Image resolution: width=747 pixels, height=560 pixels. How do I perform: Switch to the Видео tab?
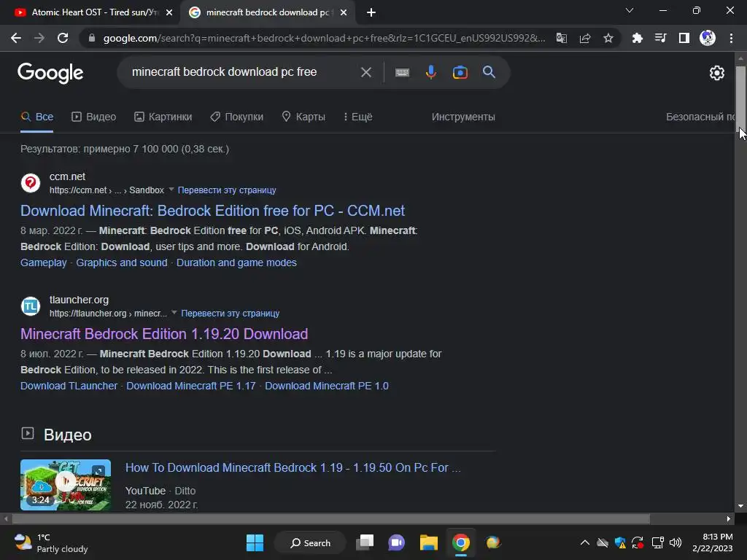click(94, 117)
